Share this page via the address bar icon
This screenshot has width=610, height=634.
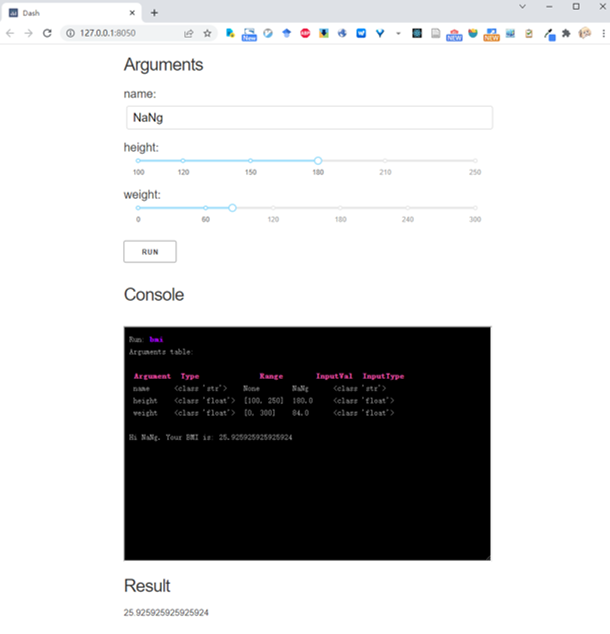[x=189, y=33]
